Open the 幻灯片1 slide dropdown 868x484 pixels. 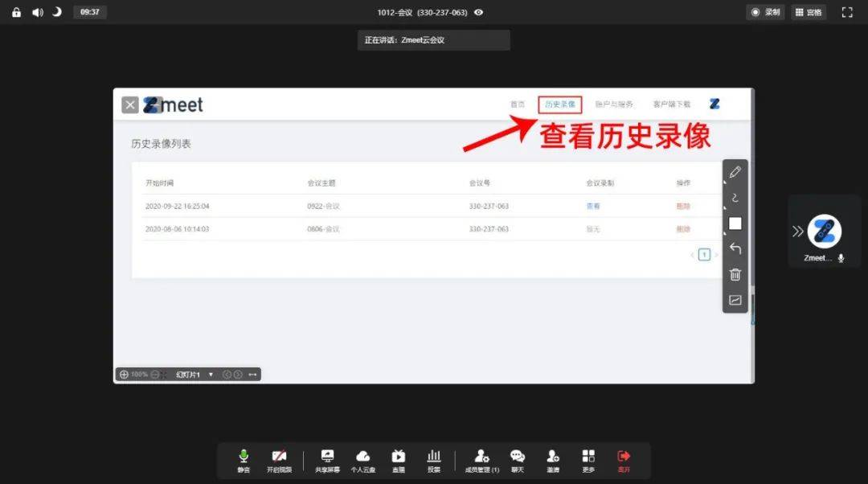(194, 375)
